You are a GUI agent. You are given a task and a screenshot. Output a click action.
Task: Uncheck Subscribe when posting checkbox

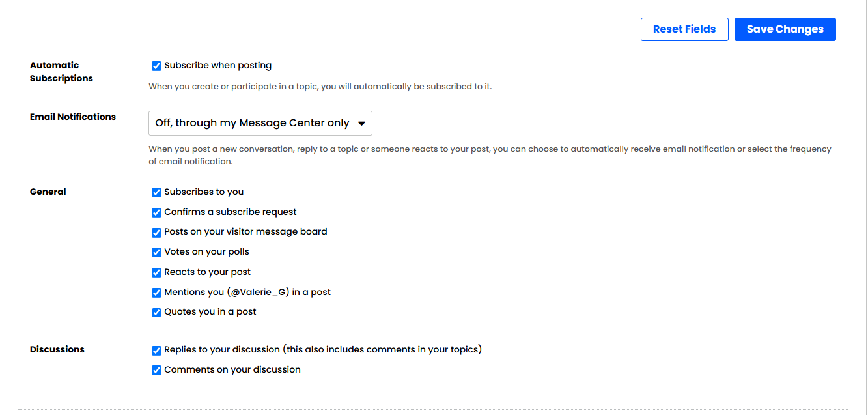coord(156,66)
